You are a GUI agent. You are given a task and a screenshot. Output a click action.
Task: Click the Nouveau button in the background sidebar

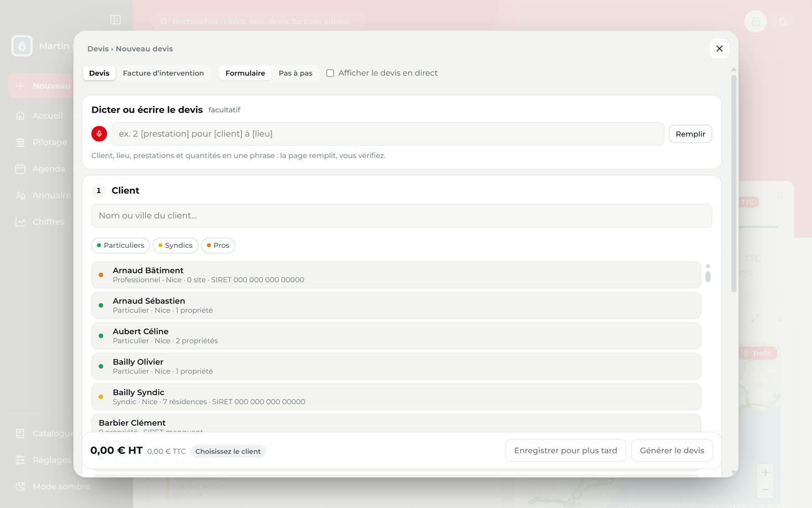(x=42, y=86)
